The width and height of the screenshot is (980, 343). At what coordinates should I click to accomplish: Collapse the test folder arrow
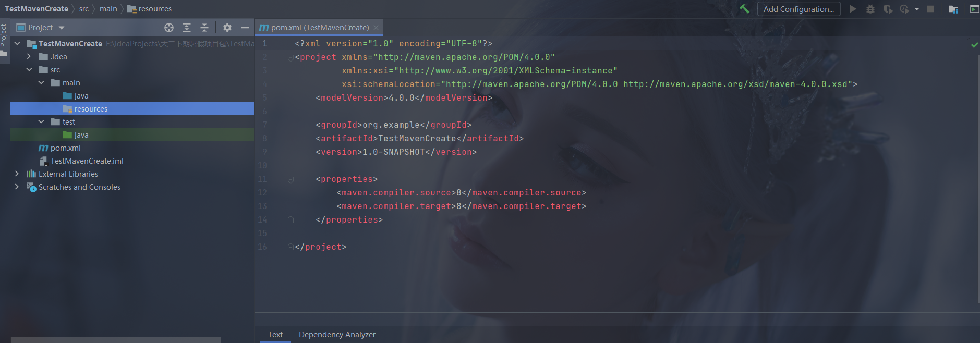click(x=41, y=121)
